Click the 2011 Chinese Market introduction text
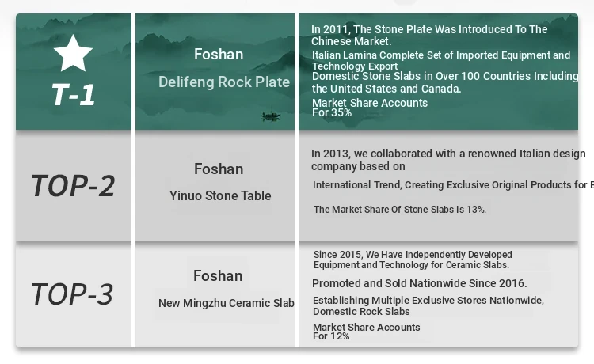This screenshot has height=364, width=594. point(429,35)
